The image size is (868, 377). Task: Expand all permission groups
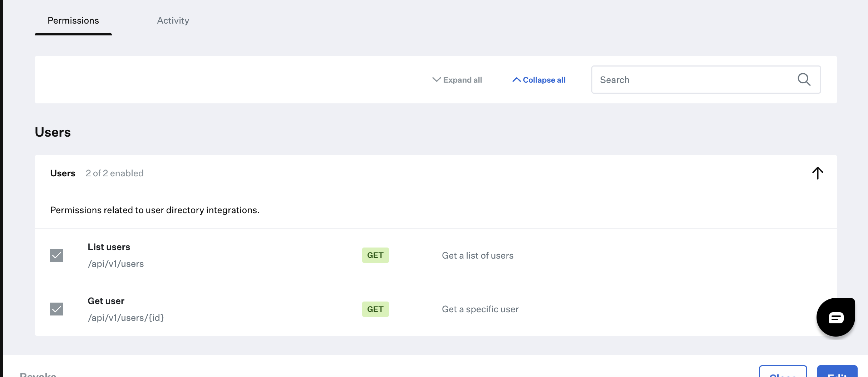coord(462,80)
